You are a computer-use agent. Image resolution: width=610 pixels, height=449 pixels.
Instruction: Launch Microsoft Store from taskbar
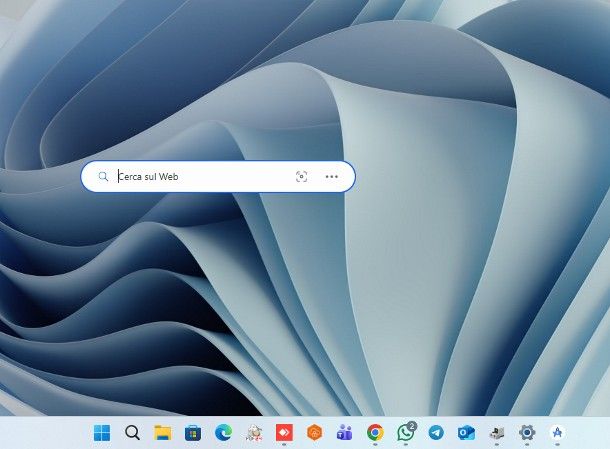coord(193,433)
